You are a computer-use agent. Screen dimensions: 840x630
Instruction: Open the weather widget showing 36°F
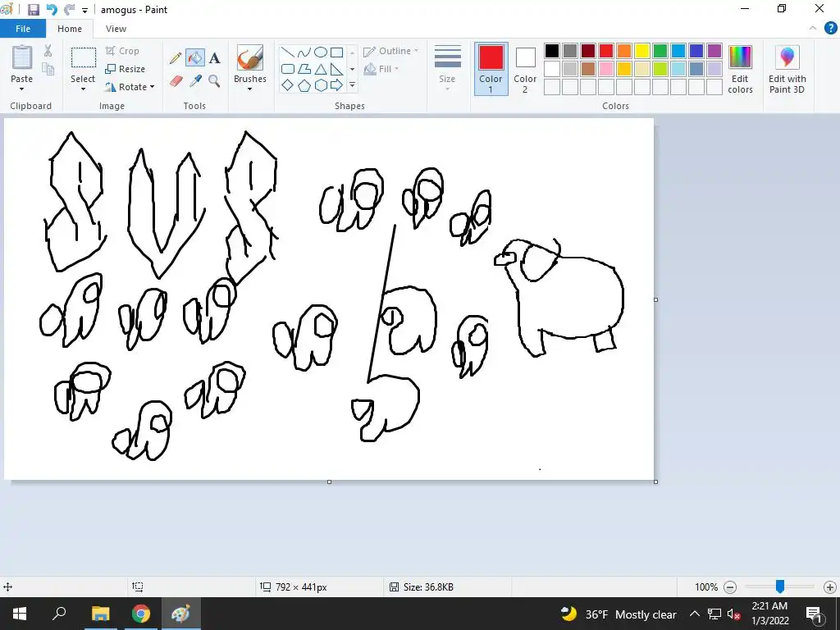(x=619, y=614)
